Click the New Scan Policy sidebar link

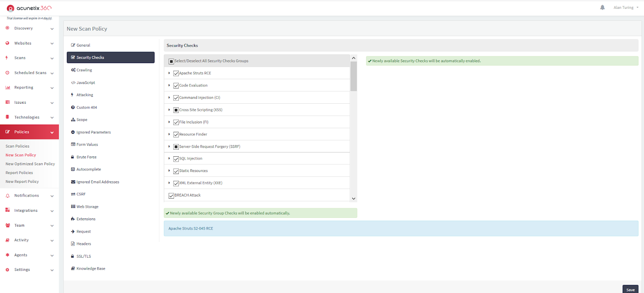[21, 155]
